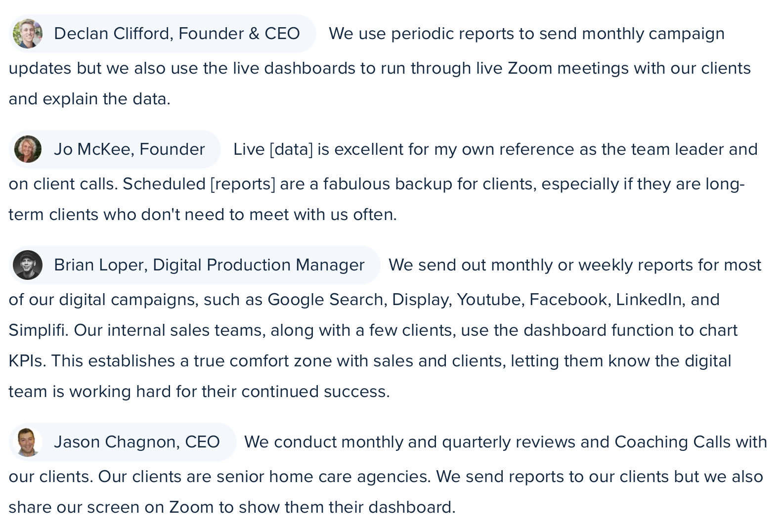Image resolution: width=783 pixels, height=532 pixels.
Task: Click "Google Search" in Brian Loper's quote
Action: (327, 300)
